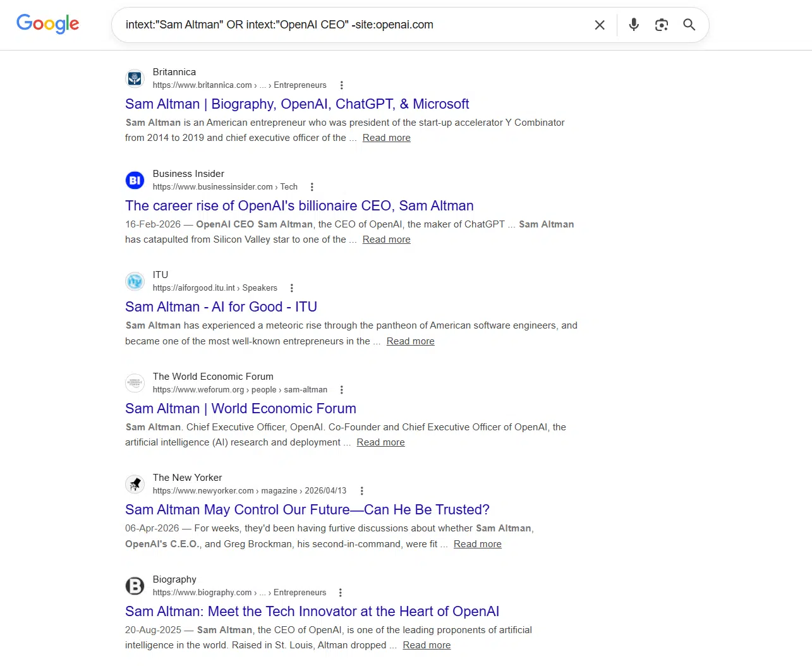The image size is (812, 666).
Task: Open 'The career rise of OpenAI's billionaire CEO' link
Action: click(x=300, y=206)
